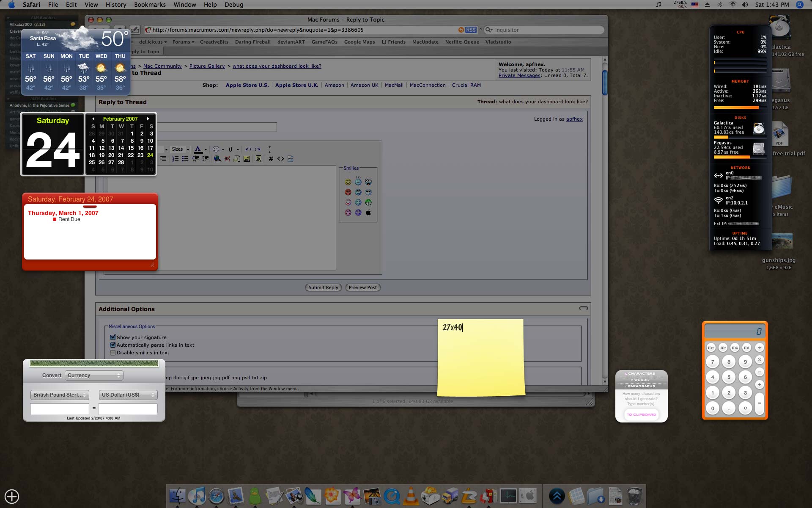Open VLC cone icon in Dock
Screen dimensions: 812x508
click(411, 496)
